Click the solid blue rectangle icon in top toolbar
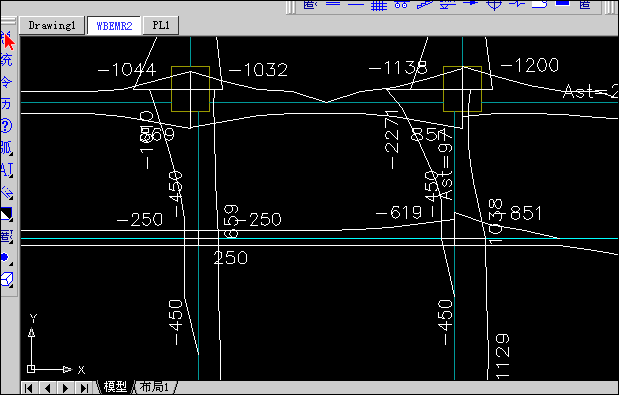The image size is (619, 395). pos(563,3)
